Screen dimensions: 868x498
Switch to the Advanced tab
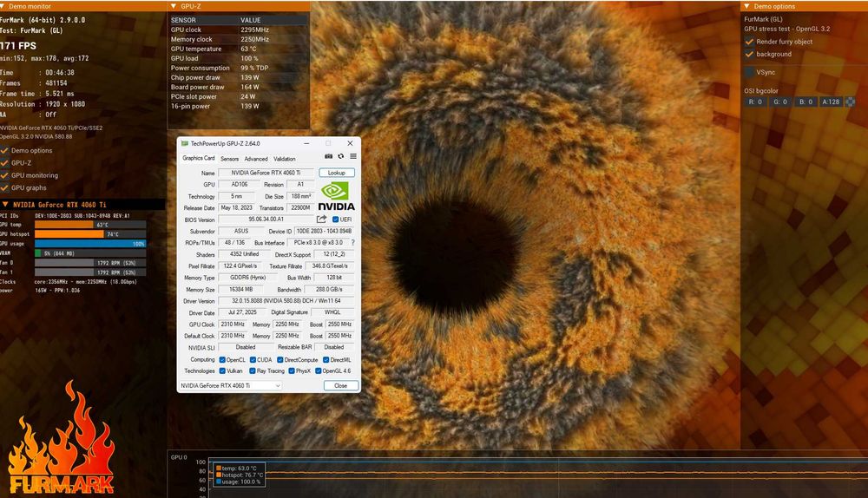[256, 159]
